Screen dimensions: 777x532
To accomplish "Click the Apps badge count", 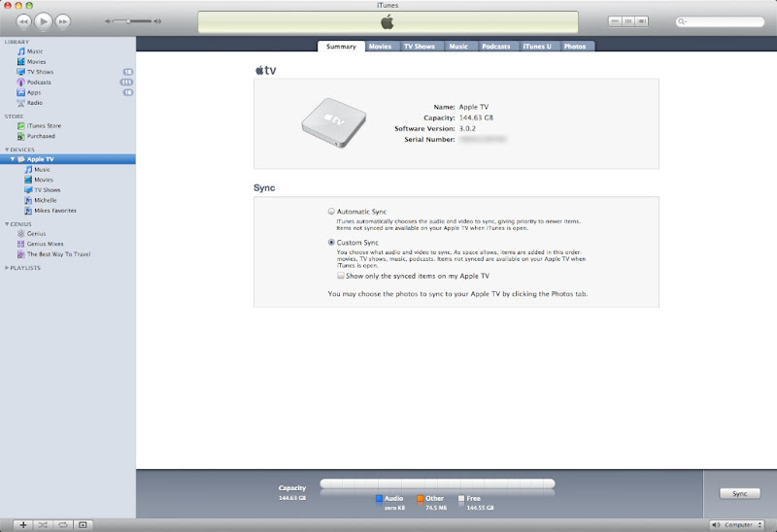I will click(x=128, y=92).
